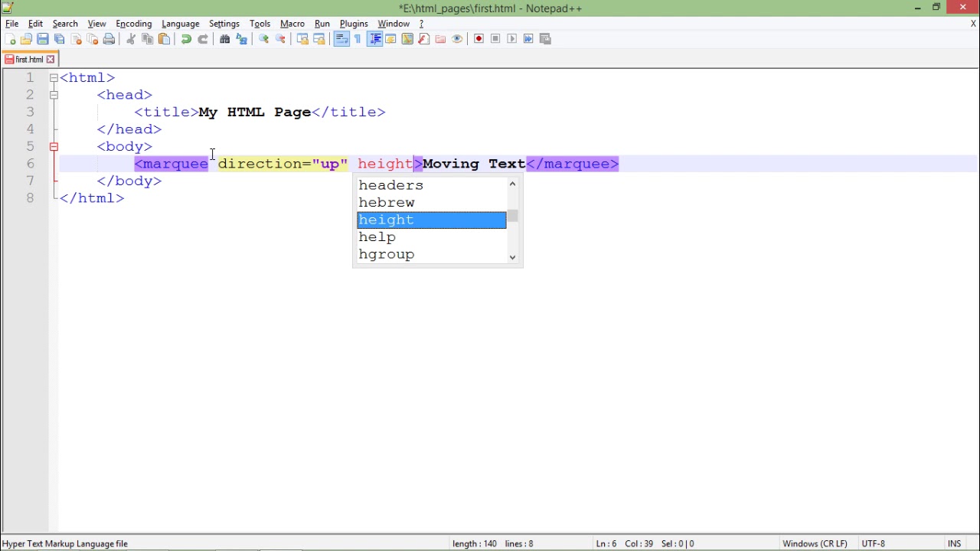The height and width of the screenshot is (551, 980).
Task: Open the View menu
Action: (96, 24)
